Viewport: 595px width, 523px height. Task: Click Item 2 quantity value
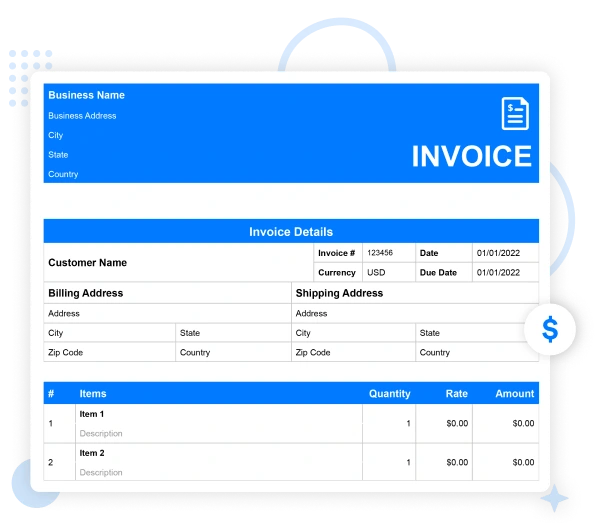click(408, 462)
